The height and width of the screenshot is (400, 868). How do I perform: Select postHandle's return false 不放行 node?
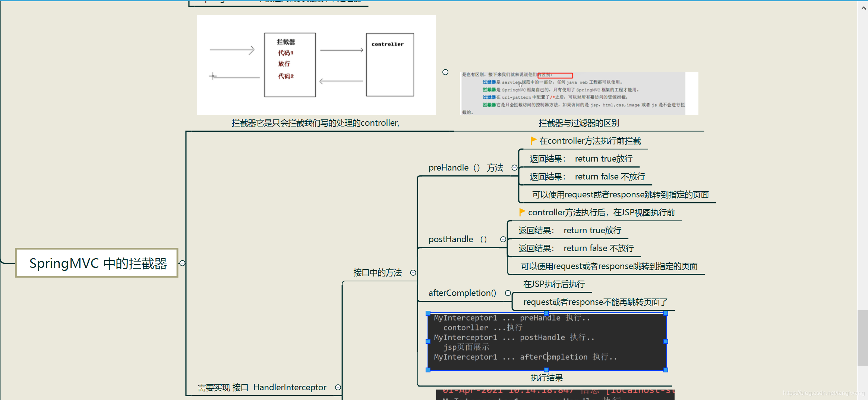pyautogui.click(x=576, y=248)
